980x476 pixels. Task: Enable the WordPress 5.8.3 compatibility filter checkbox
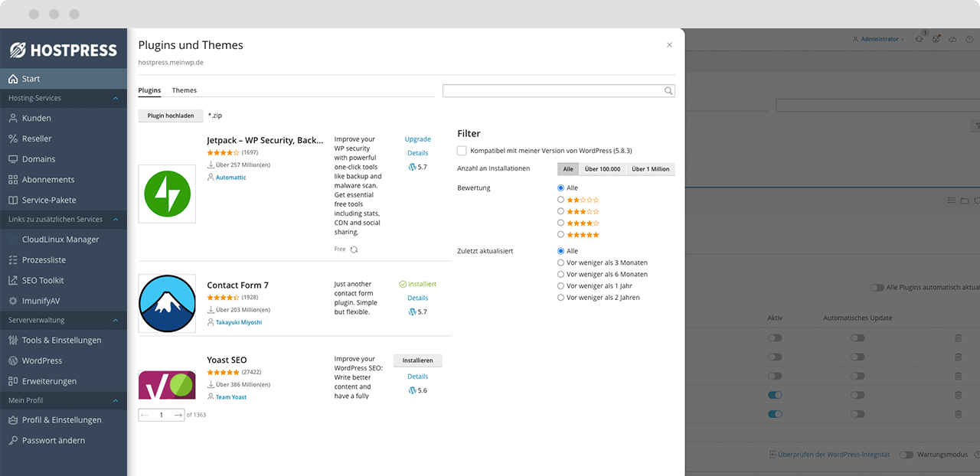tap(462, 151)
